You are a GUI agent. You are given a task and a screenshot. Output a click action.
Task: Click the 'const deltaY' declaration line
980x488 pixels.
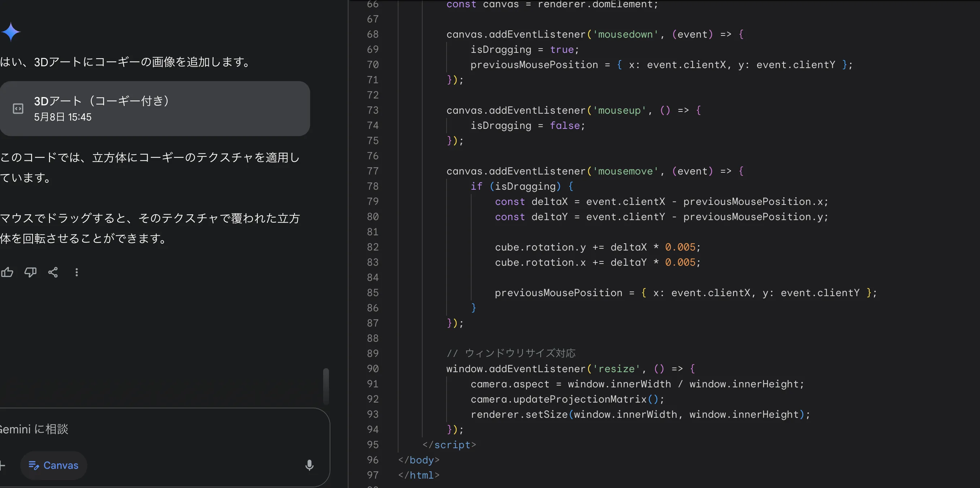(661, 216)
